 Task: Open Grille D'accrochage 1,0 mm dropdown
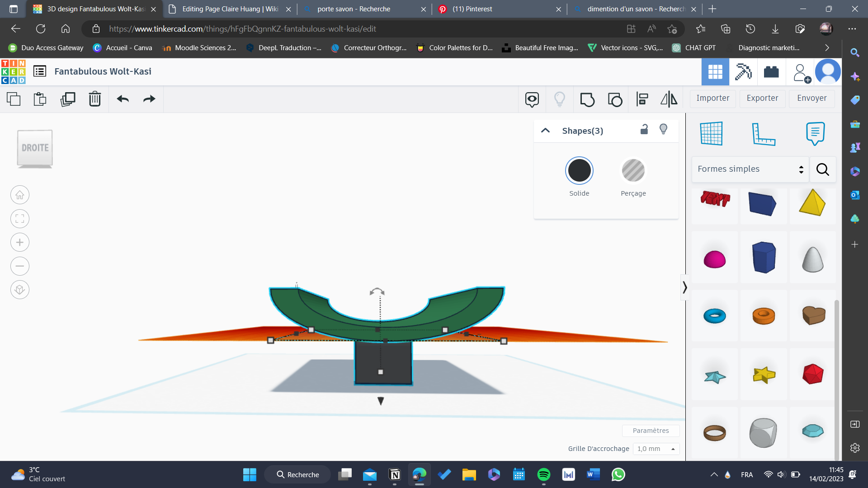[656, 449]
